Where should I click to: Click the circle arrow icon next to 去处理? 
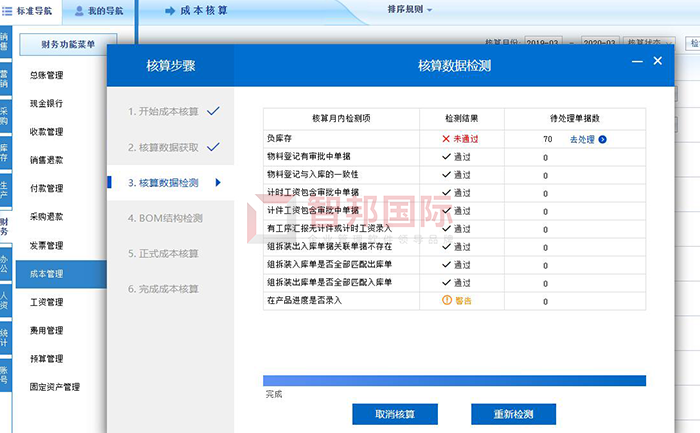tap(602, 139)
